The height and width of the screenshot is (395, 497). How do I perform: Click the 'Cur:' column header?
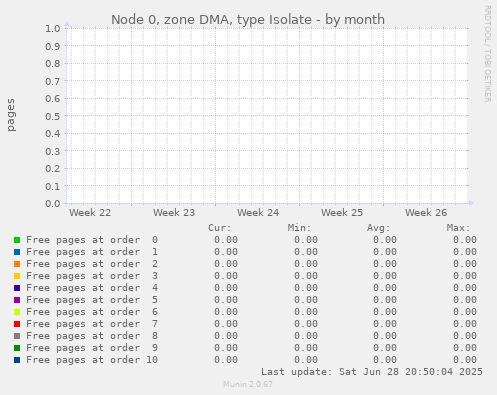click(x=220, y=228)
